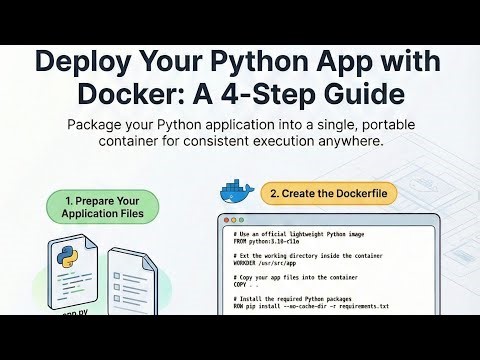Click the partially visible 'app.py' file label
Viewport: 480px width, 360px height.
tap(75, 312)
